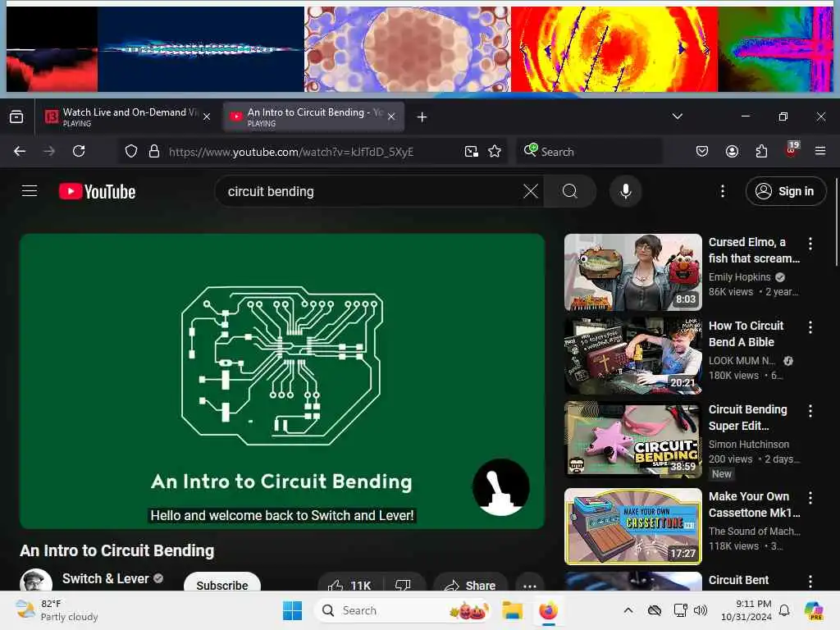
Task: Like the video with 11K likes
Action: [x=349, y=585]
